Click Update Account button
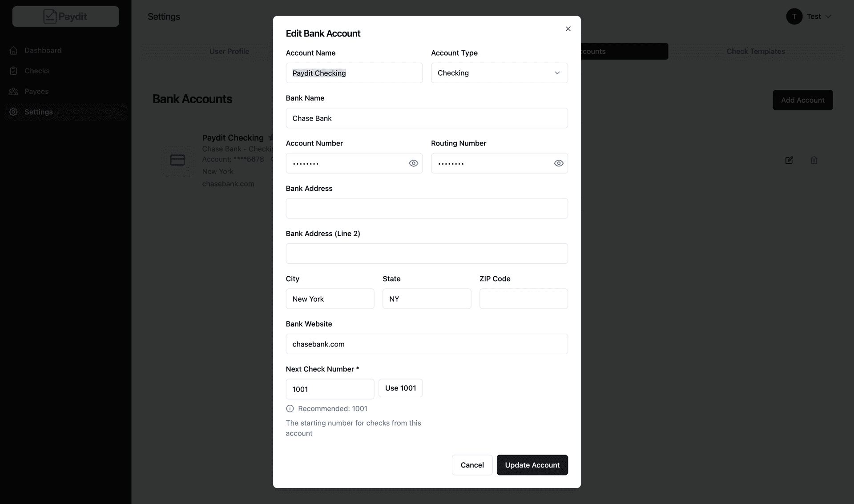The width and height of the screenshot is (854, 504). coord(532,465)
